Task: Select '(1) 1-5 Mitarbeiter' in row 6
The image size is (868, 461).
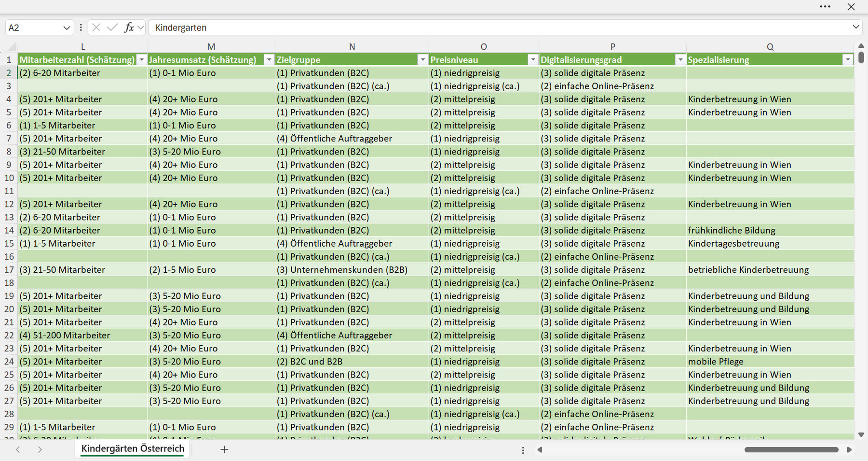Action: pyautogui.click(x=83, y=126)
